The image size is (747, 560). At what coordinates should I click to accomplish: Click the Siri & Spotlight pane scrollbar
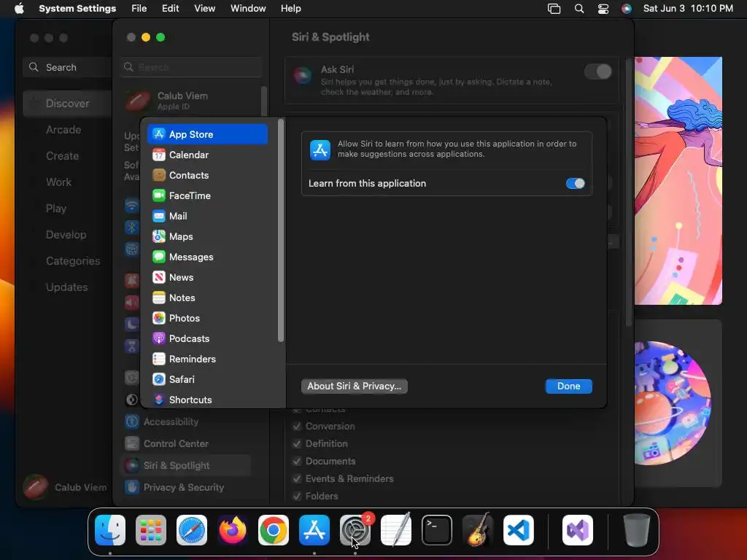point(629,192)
